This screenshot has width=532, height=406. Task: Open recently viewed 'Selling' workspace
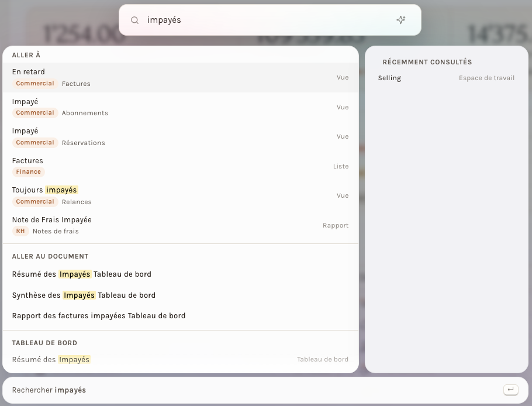click(446, 78)
